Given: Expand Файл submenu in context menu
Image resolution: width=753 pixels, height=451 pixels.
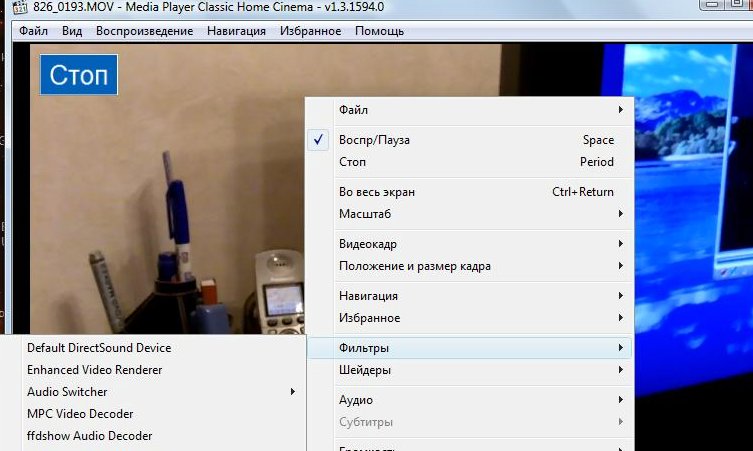Looking at the screenshot, I should [x=470, y=110].
